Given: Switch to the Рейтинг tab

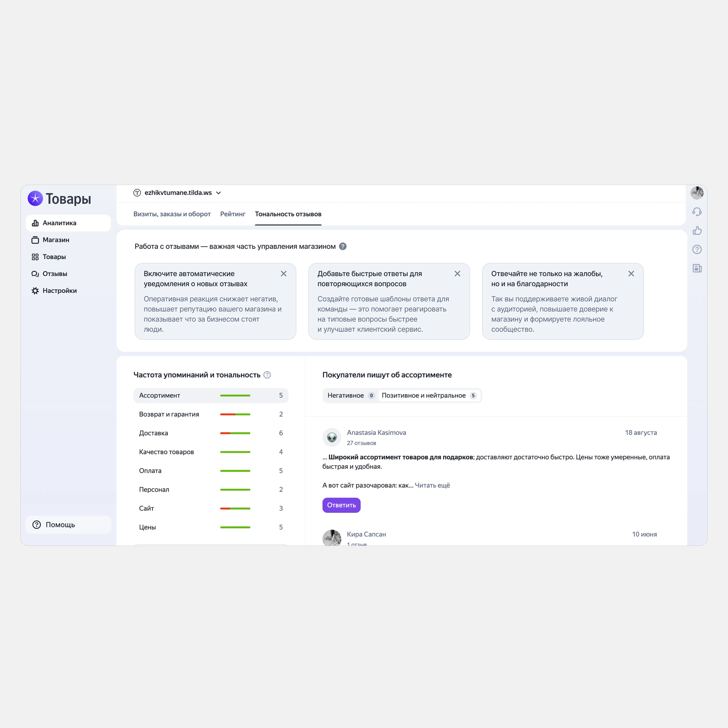Looking at the screenshot, I should pos(232,214).
